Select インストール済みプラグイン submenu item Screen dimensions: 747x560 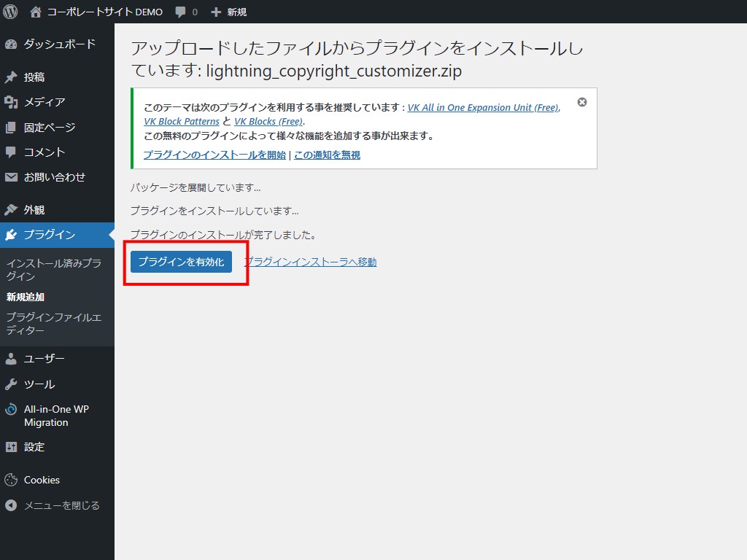pyautogui.click(x=53, y=270)
